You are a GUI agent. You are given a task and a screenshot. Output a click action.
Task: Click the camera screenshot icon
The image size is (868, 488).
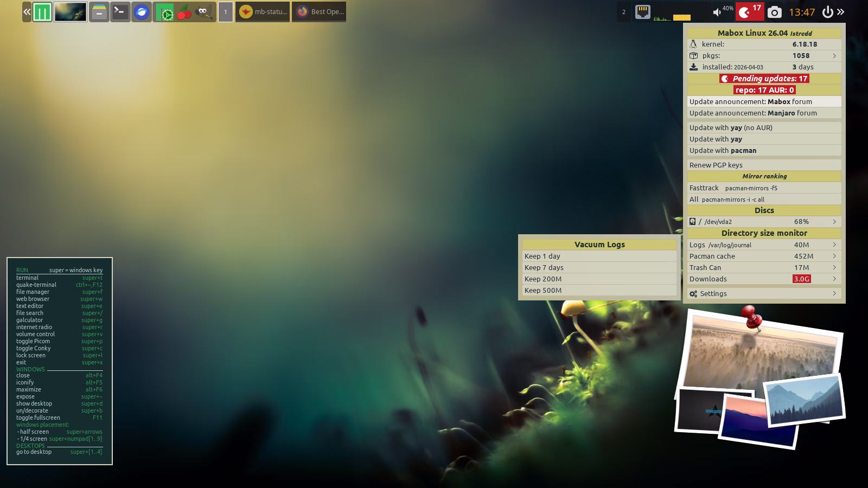tap(775, 12)
